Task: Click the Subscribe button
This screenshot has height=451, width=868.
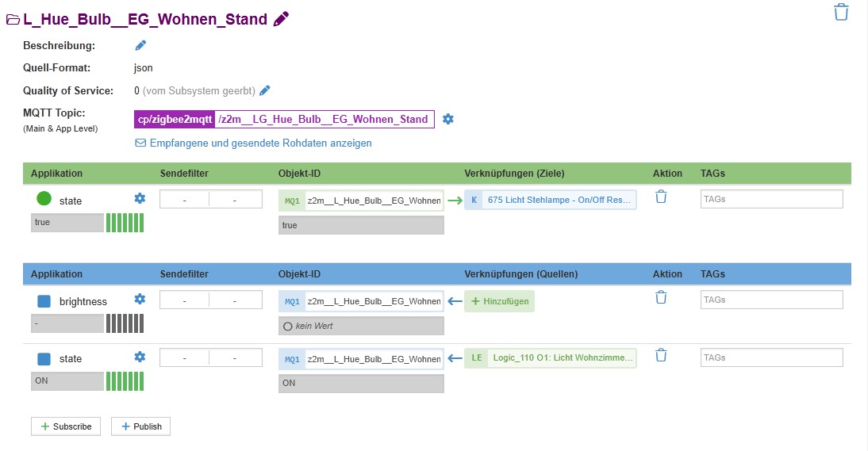Action: [66, 426]
